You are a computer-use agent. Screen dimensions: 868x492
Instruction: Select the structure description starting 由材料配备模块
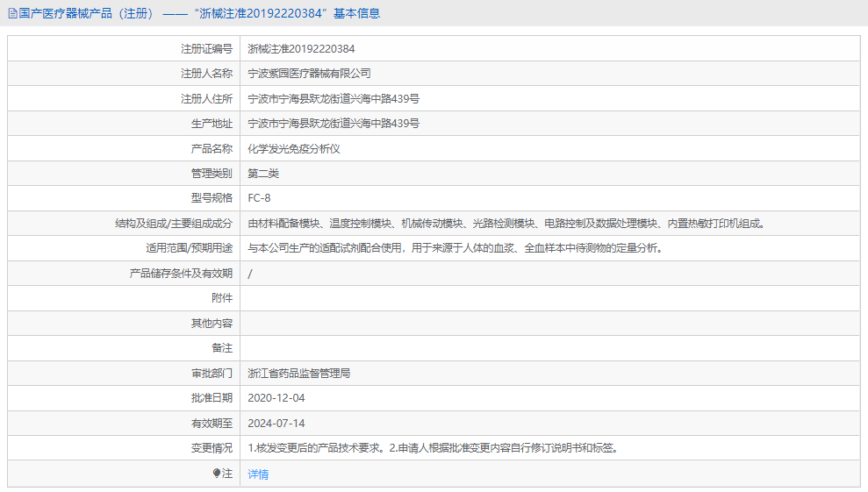[x=506, y=224]
